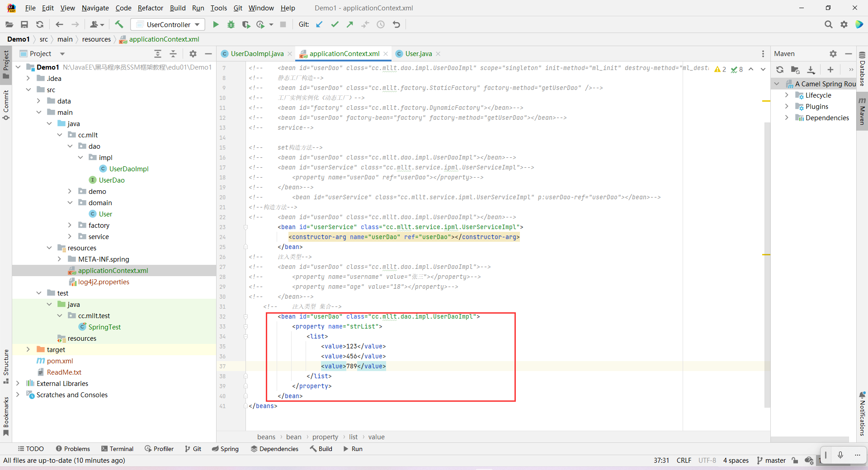Add Maven project plus icon
The image size is (868, 470).
(x=830, y=70)
